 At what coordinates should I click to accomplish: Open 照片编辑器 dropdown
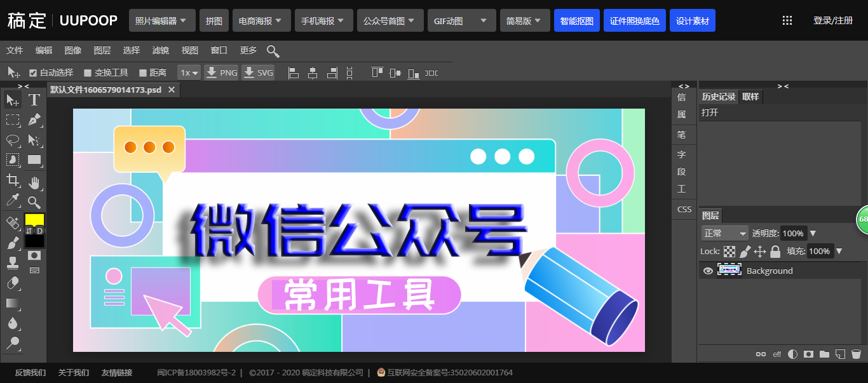(x=161, y=20)
